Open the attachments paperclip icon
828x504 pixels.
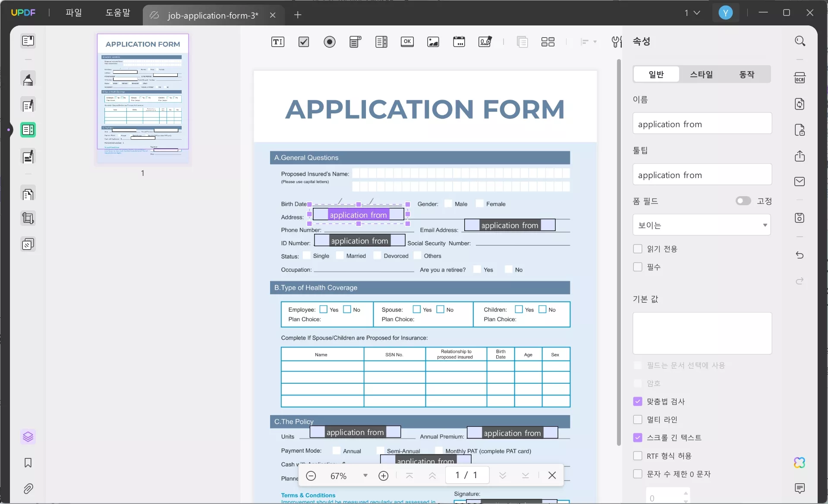(x=28, y=488)
